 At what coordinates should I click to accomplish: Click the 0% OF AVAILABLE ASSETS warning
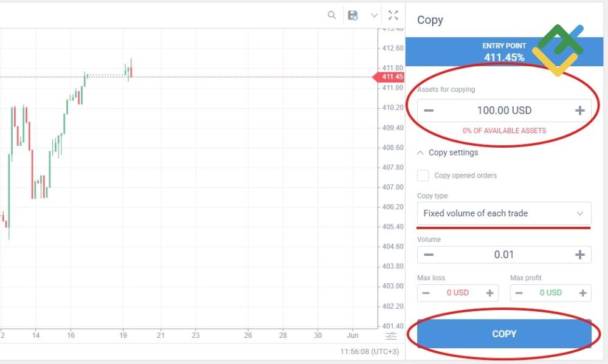503,130
